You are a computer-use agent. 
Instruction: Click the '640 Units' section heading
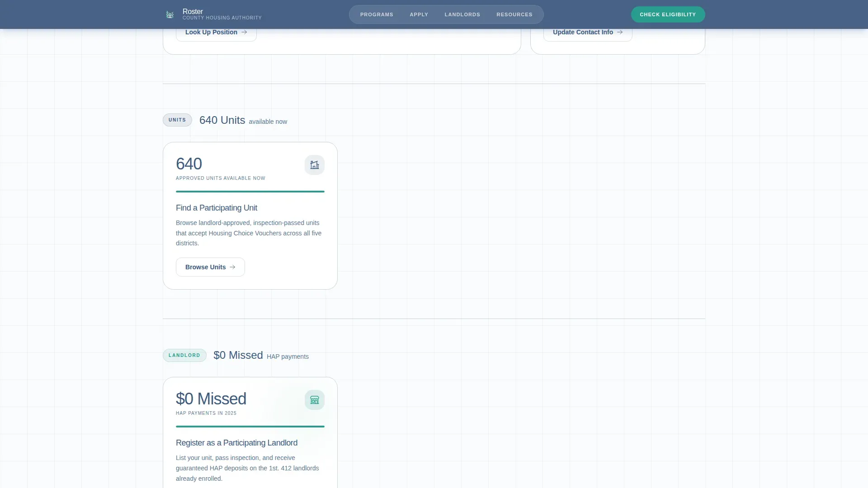tap(222, 120)
